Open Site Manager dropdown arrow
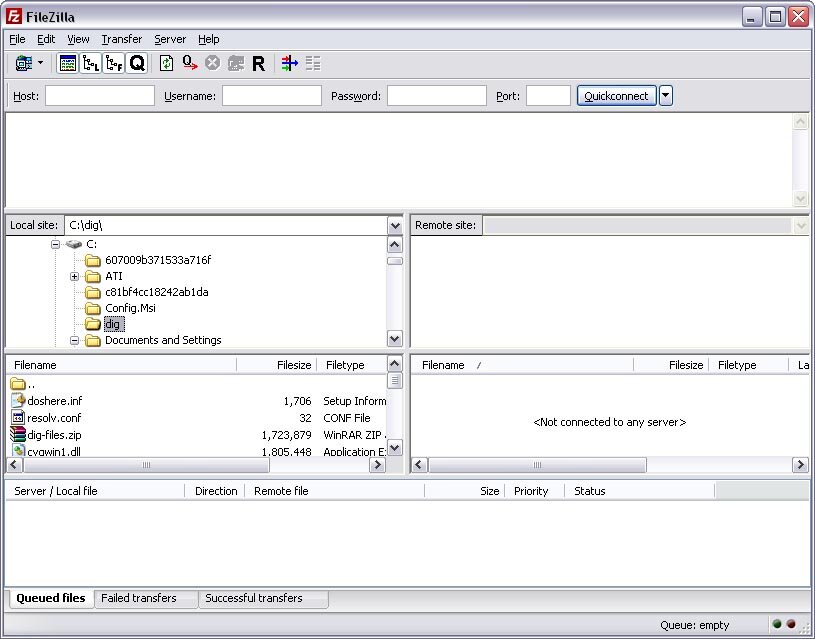 (x=41, y=63)
